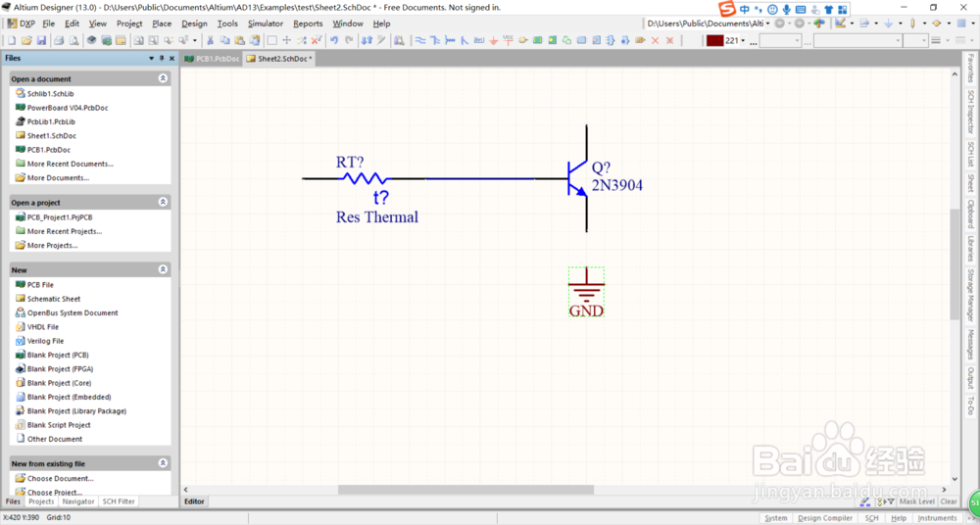Click the Open document folder icon in toolbar
The image size is (980, 525).
tap(26, 40)
